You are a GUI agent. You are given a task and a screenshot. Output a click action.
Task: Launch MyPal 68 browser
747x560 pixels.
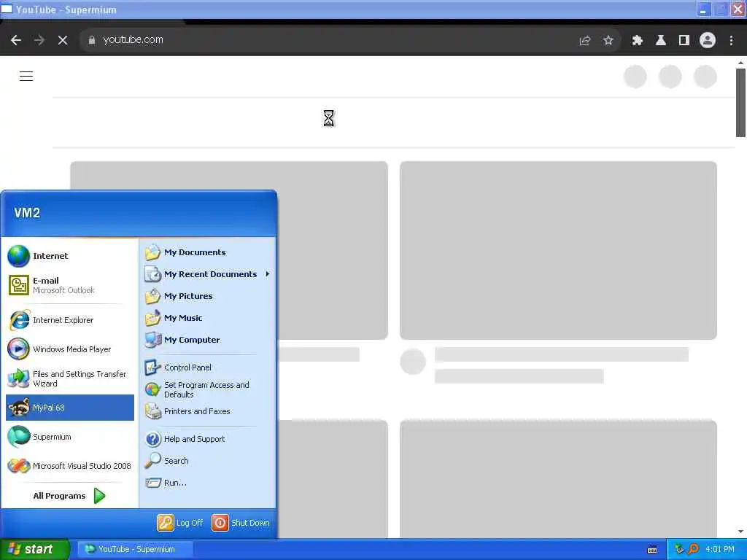tap(69, 408)
